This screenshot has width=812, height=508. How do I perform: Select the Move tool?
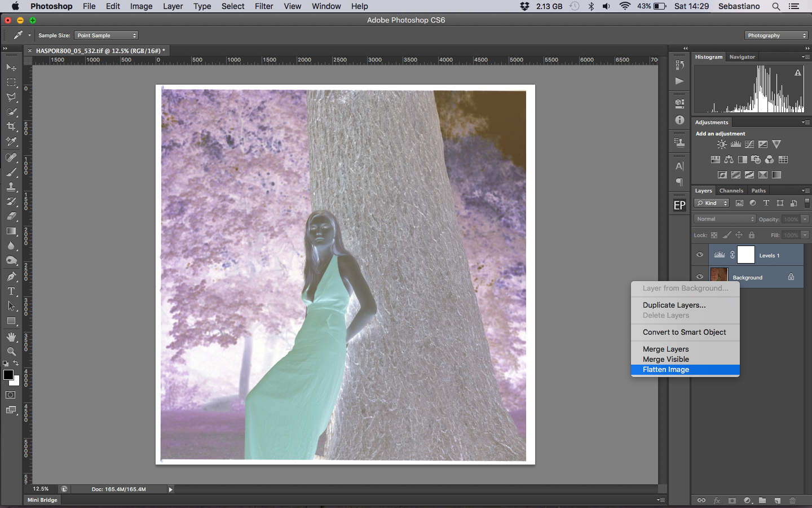point(11,67)
